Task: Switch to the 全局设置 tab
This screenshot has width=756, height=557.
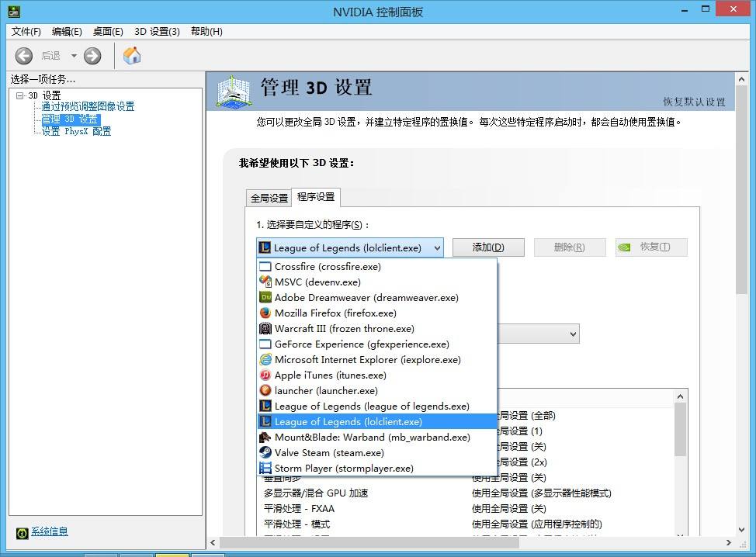Action: [269, 198]
